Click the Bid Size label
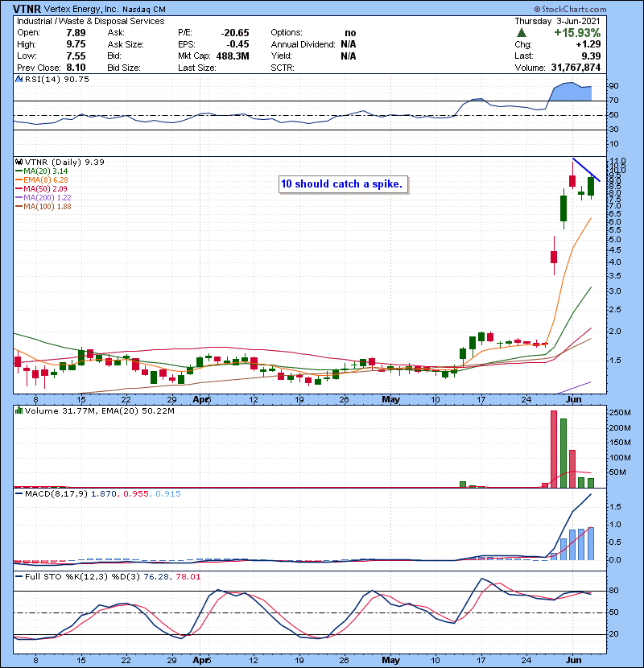The height and width of the screenshot is (668, 644). click(x=124, y=68)
